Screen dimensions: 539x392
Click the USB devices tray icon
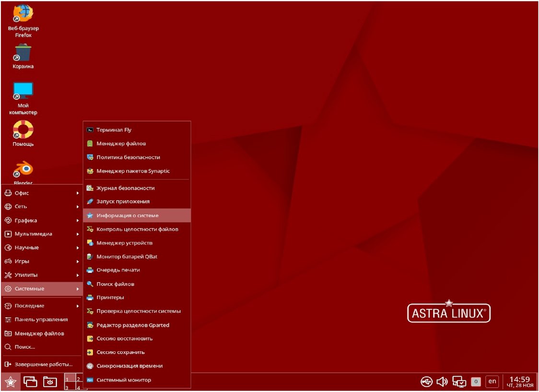[x=426, y=382]
